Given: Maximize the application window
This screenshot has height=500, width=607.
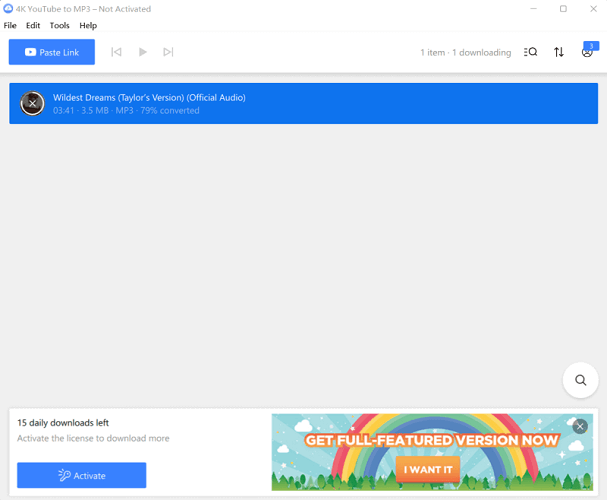Looking at the screenshot, I should pos(563,9).
